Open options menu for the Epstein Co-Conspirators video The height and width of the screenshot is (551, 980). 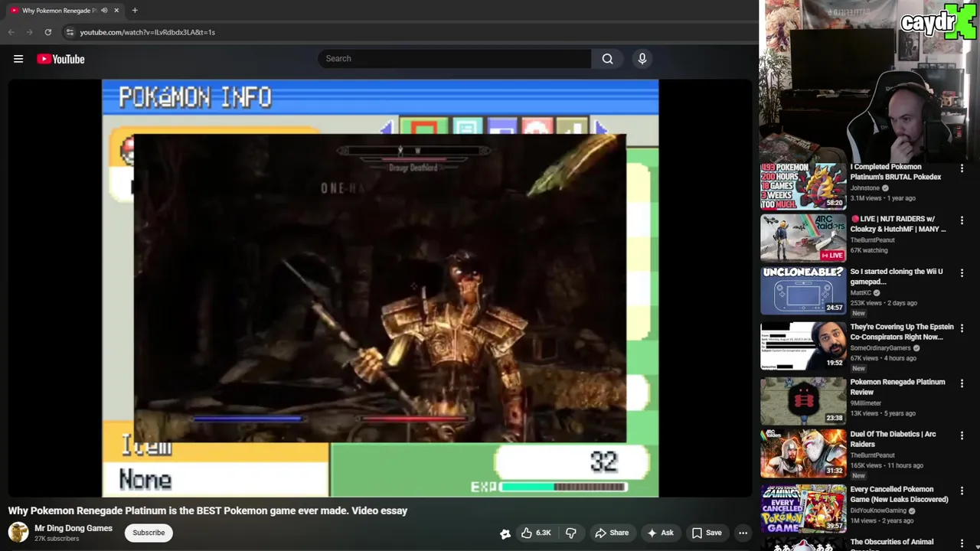(962, 328)
